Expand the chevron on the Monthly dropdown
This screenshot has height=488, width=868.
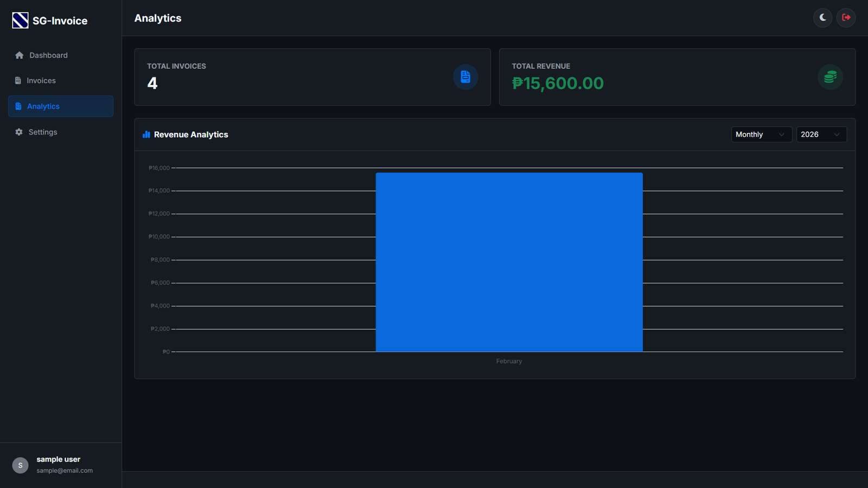(782, 134)
